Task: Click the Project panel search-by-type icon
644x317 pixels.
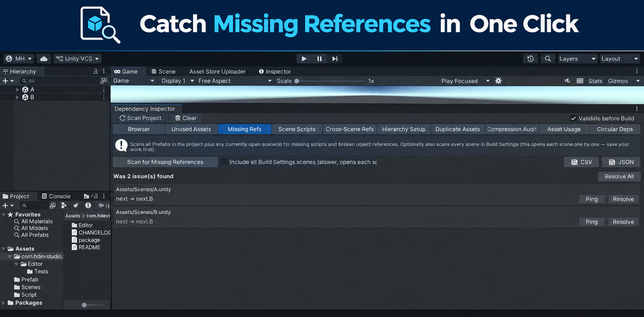Action: 64,205
